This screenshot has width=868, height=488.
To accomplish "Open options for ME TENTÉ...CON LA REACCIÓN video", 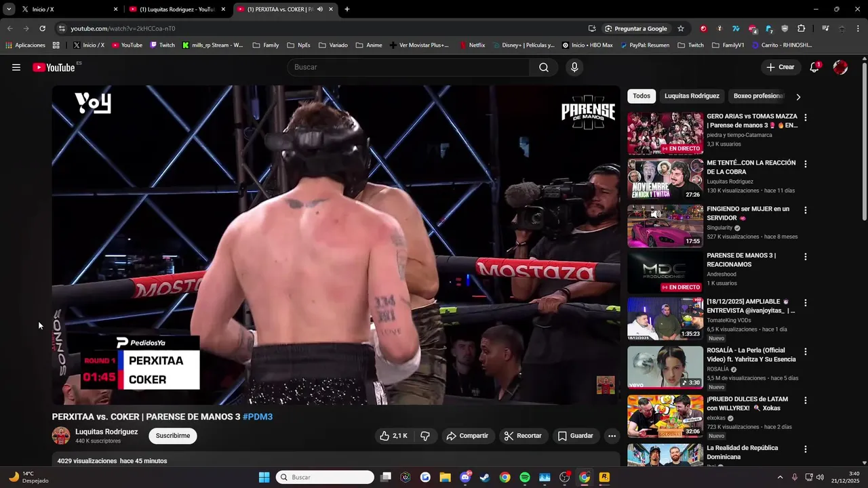I will click(806, 164).
